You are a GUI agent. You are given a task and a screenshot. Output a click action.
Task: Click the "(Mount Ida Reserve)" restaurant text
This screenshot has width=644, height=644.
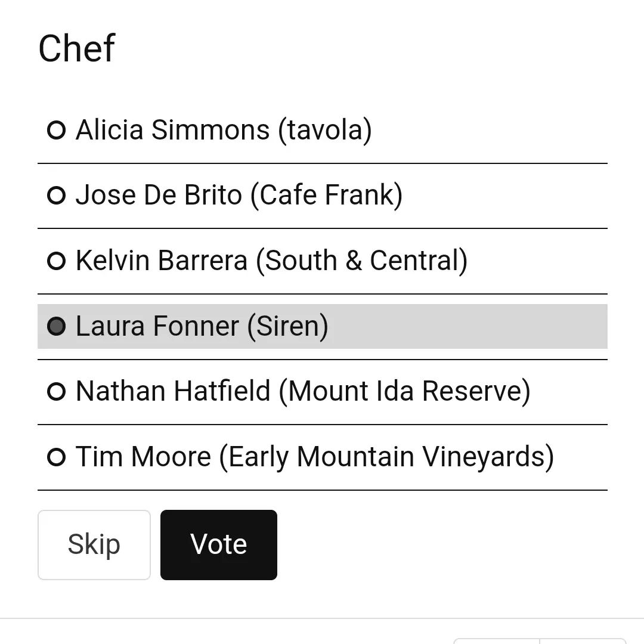point(404,391)
